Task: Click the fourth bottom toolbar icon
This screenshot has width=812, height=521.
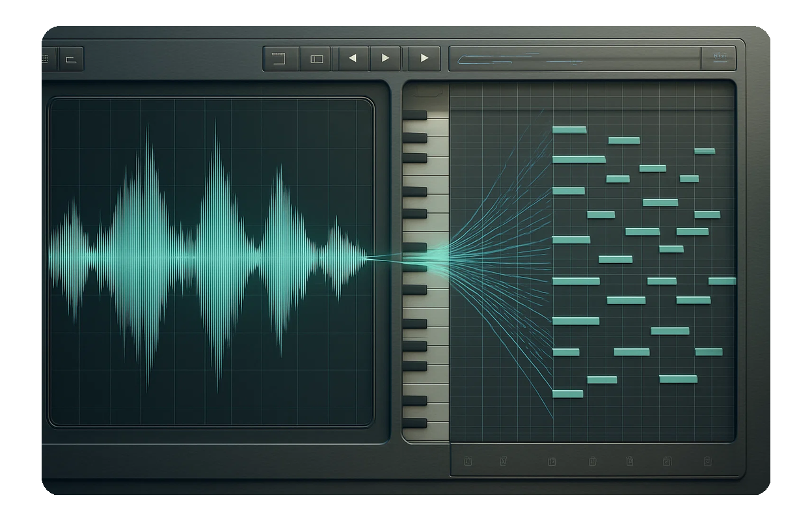Action: click(x=592, y=462)
